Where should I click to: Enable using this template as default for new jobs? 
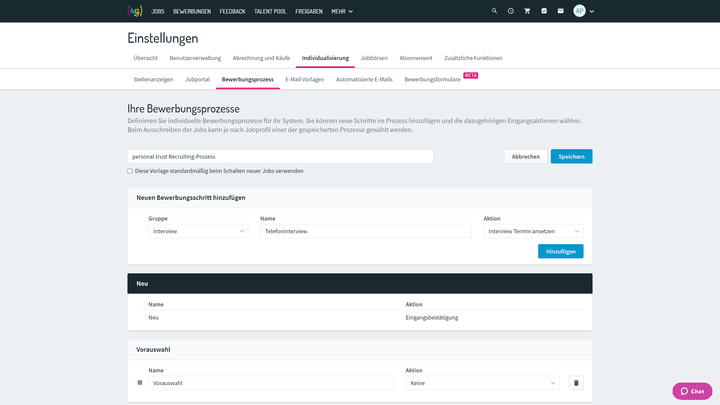pos(130,171)
